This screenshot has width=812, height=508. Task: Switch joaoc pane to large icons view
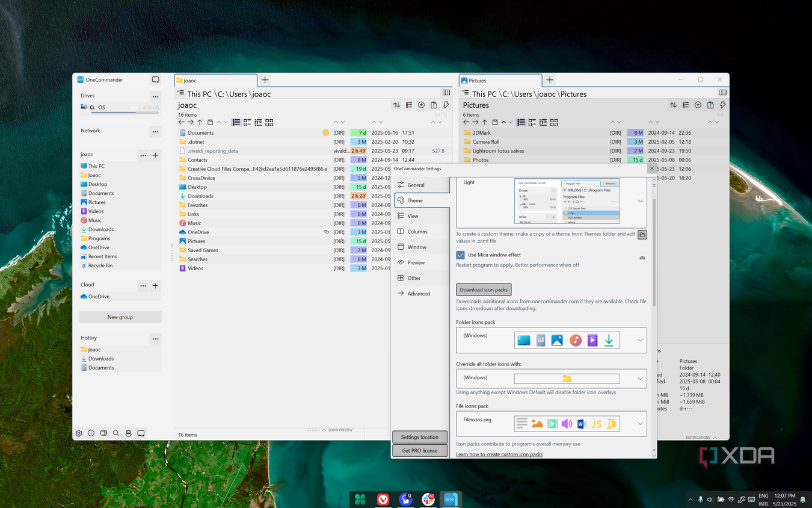pyautogui.click(x=269, y=122)
